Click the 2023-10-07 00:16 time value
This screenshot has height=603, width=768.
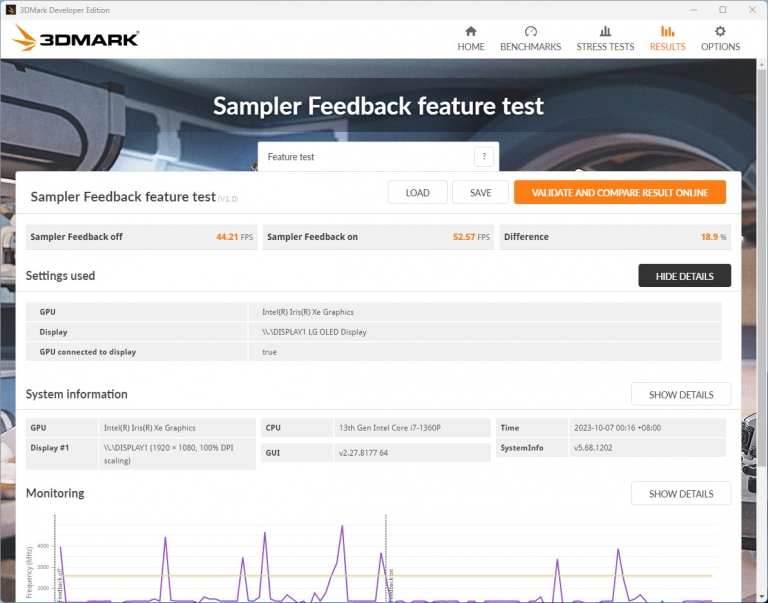(x=617, y=428)
